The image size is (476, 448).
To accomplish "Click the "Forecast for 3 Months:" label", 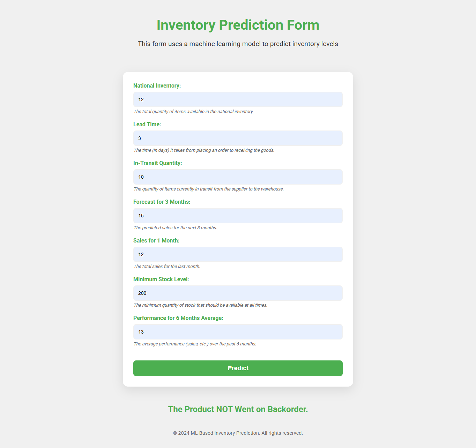I will point(162,202).
